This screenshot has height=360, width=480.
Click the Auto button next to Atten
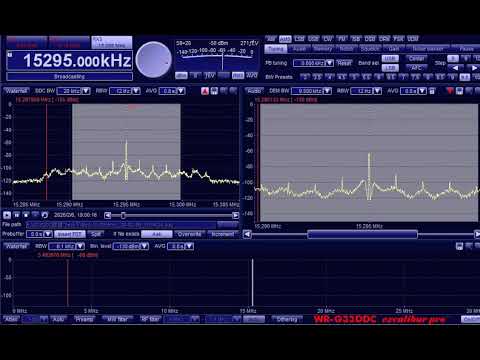click(59, 319)
